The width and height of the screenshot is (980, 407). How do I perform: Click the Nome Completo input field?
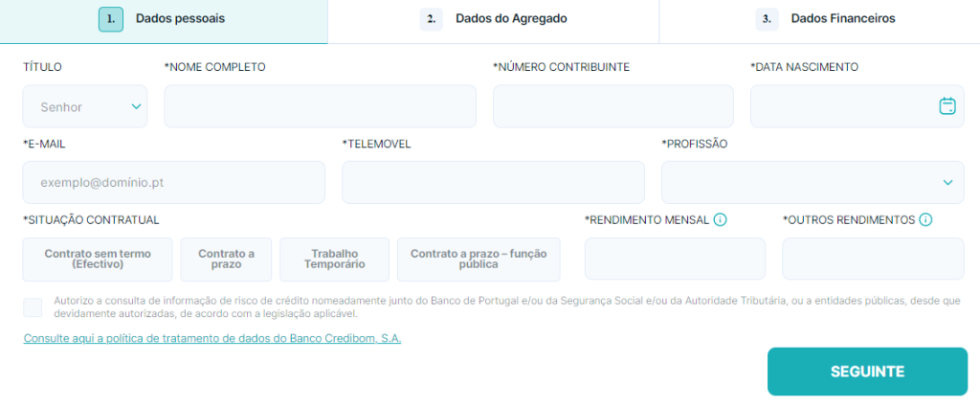tap(320, 106)
